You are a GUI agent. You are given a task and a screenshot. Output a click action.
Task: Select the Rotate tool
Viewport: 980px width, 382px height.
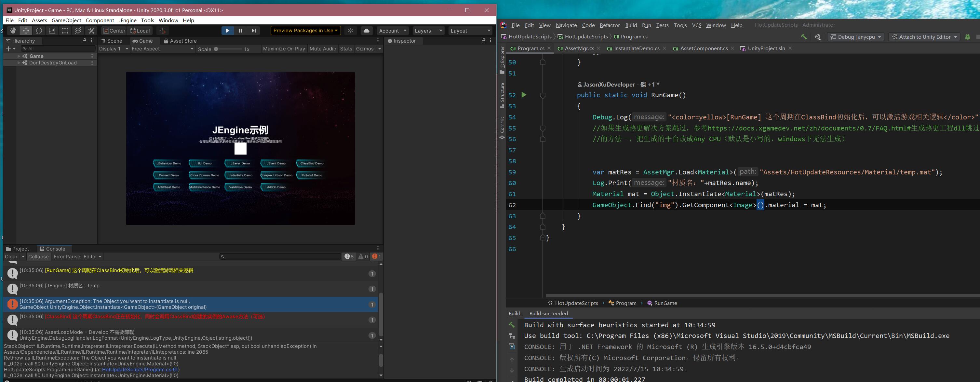pyautogui.click(x=39, y=31)
